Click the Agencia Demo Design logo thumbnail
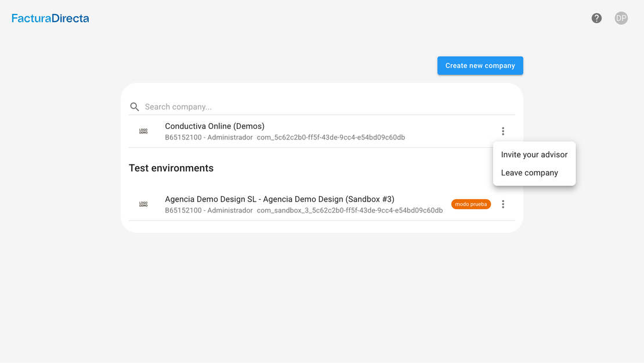Viewport: 644px width, 363px height. 143,204
